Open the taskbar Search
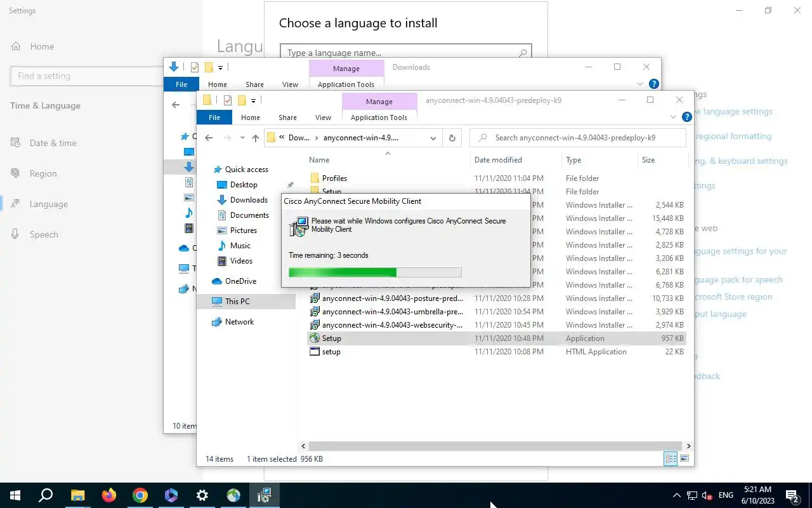Screen dimensions: 812x508 pos(46,495)
